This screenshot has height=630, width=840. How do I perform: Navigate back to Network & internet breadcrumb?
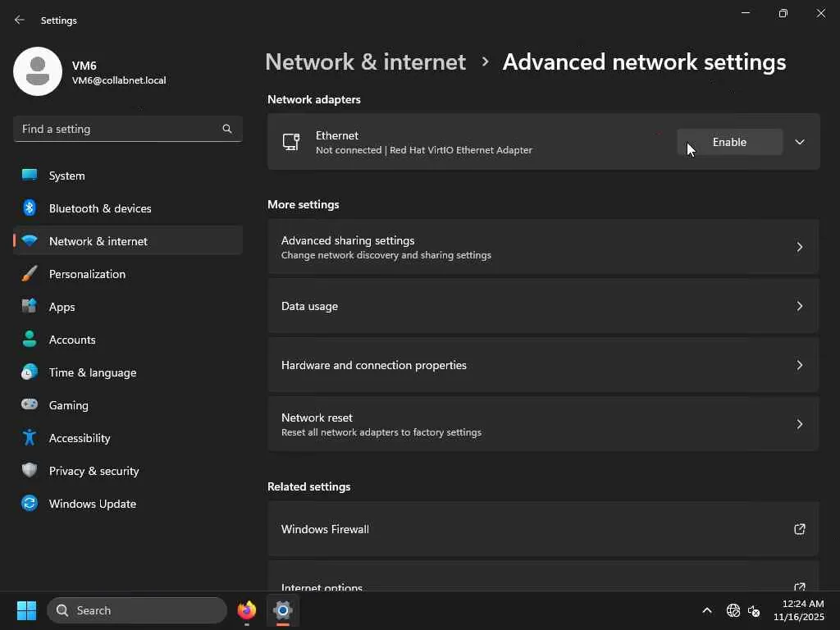[365, 62]
